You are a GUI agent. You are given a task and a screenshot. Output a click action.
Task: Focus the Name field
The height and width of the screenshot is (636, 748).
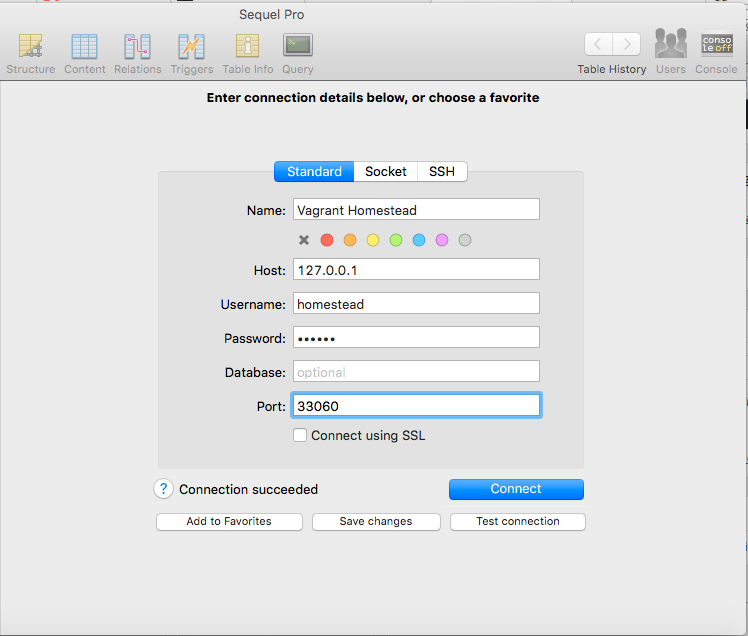point(416,209)
